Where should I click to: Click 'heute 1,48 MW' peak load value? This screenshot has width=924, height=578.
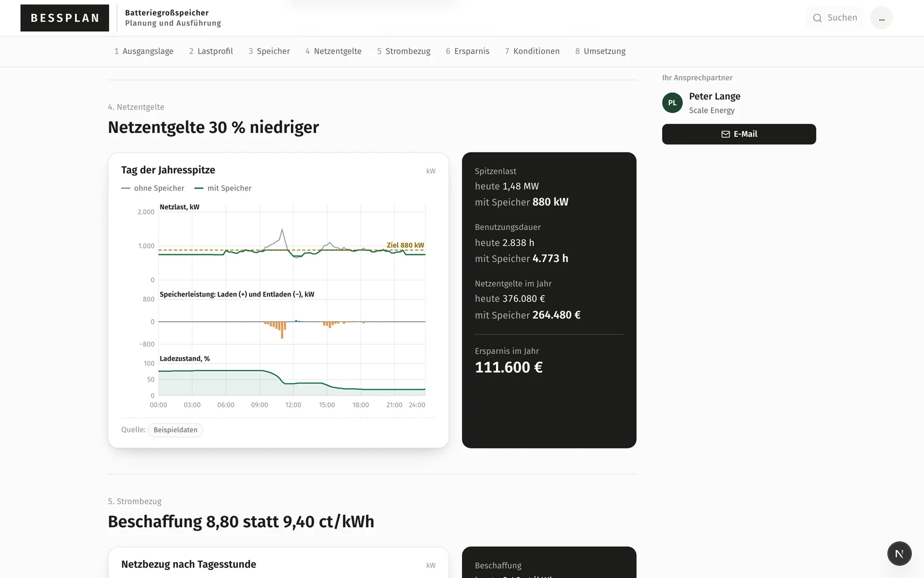506,186
